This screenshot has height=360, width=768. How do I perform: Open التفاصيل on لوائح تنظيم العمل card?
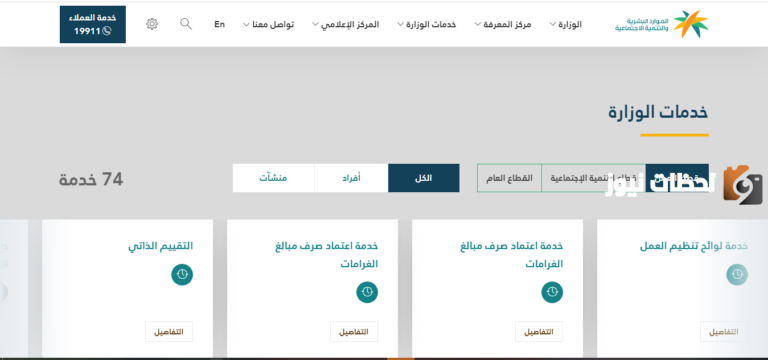724,332
